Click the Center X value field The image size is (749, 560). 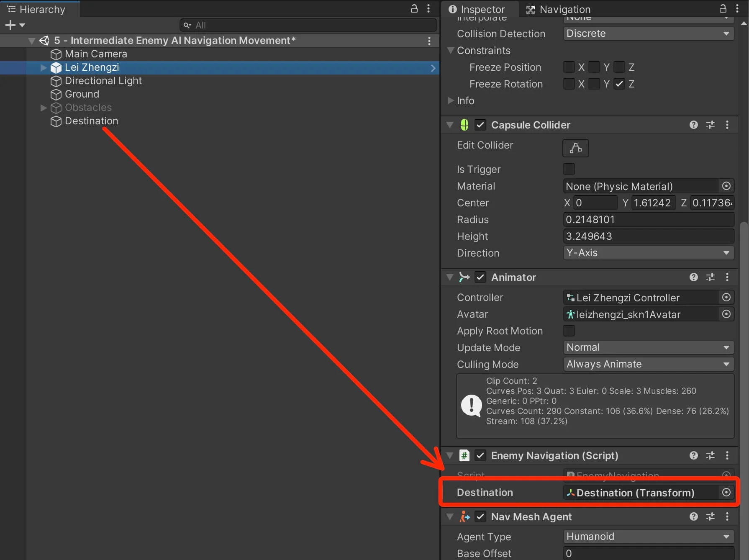(595, 203)
